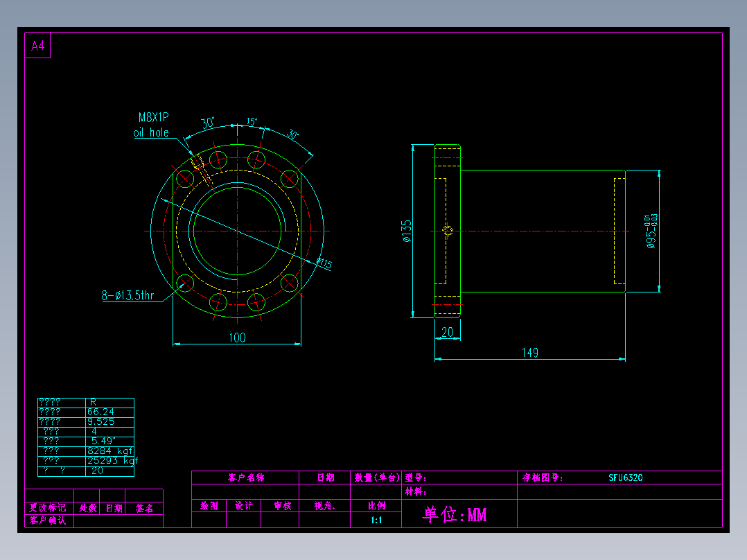747x560 pixels.
Task: Select the 20 flange thickness dimension
Action: tap(448, 332)
